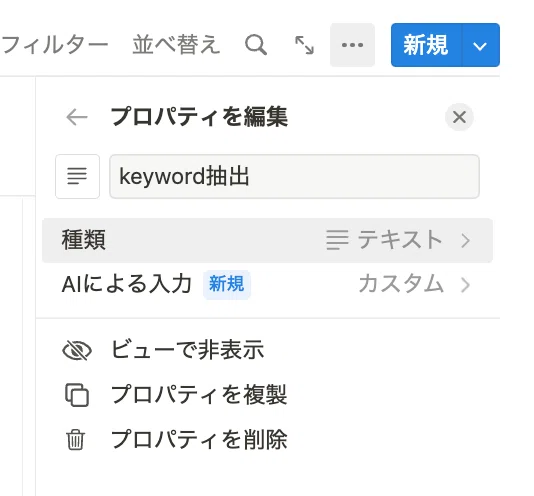
Task: Open the 並べ替え sort option
Action: [176, 45]
